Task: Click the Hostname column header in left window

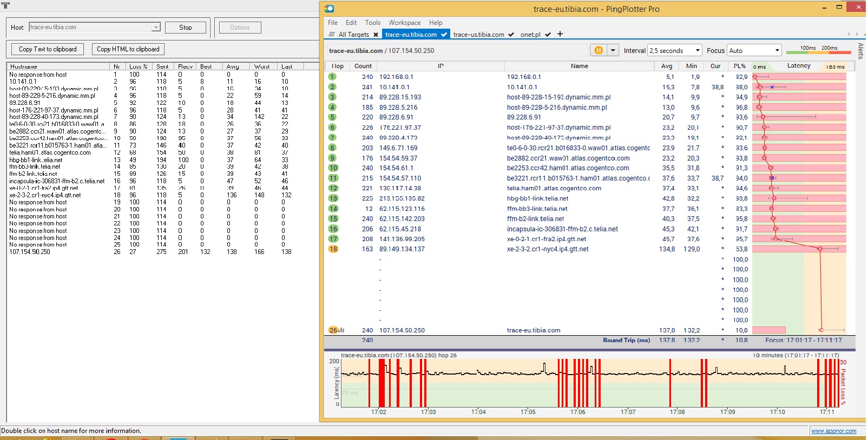Action: point(58,66)
